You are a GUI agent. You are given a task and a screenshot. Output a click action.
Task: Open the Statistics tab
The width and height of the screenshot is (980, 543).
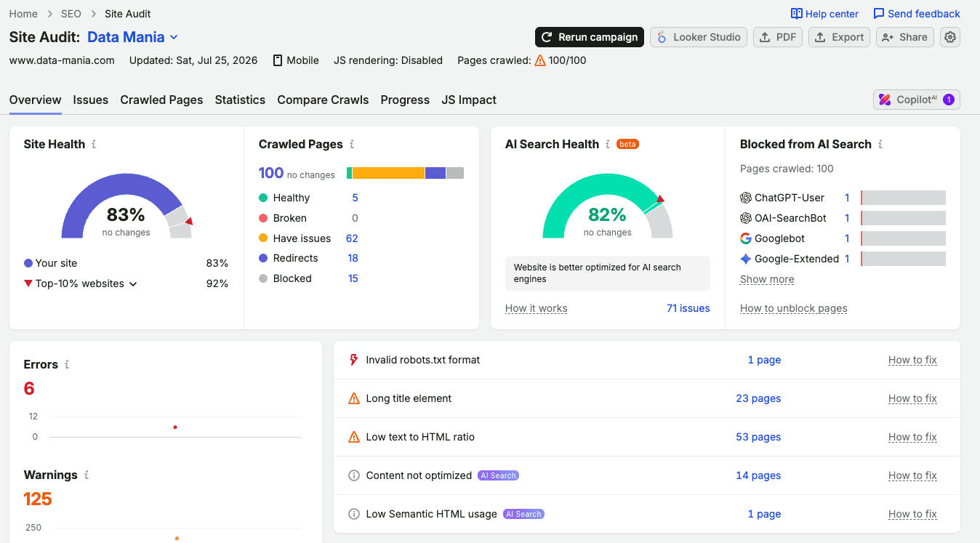click(x=240, y=100)
